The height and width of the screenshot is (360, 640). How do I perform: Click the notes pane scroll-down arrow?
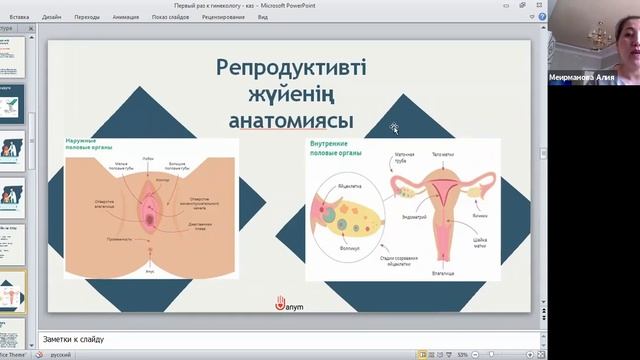[x=543, y=345]
